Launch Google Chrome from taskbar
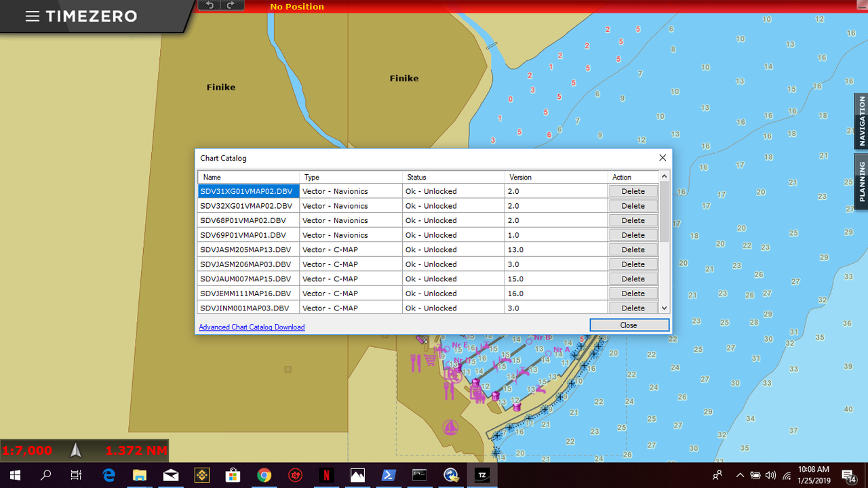 264,475
